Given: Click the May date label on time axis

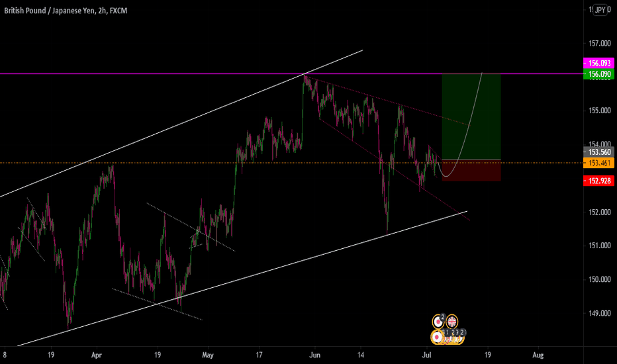Looking at the screenshot, I should [208, 355].
